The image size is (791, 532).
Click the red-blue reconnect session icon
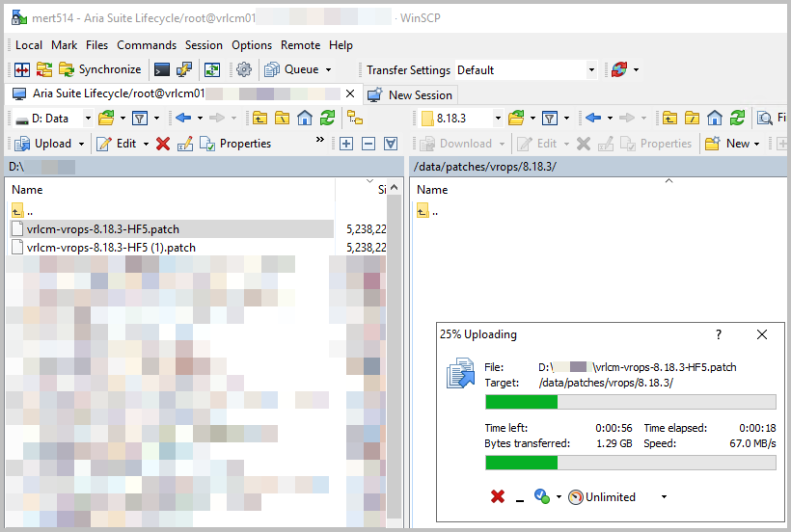[x=619, y=69]
